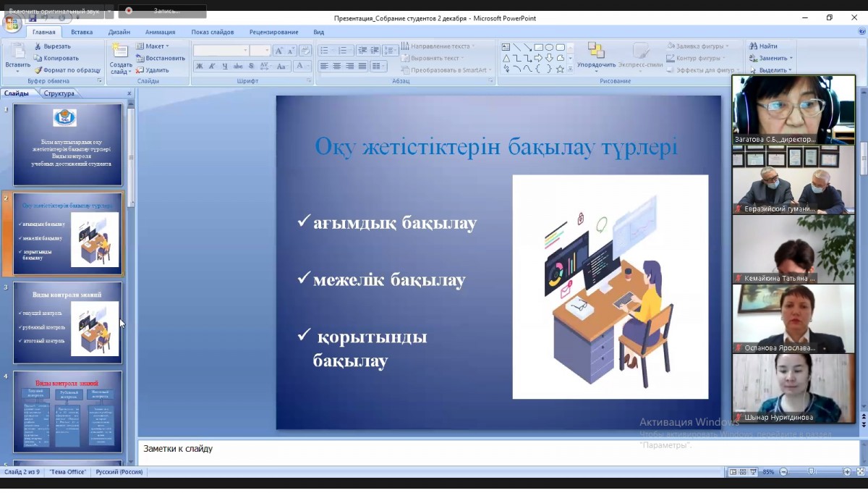Select the star shape in shapes gallery

coord(560,69)
